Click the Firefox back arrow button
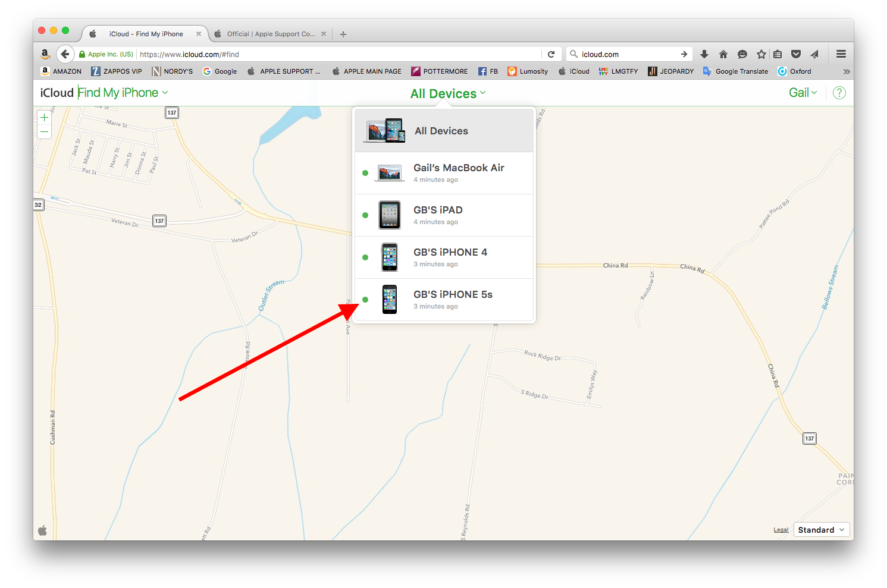Image resolution: width=887 pixels, height=588 pixels. [65, 54]
